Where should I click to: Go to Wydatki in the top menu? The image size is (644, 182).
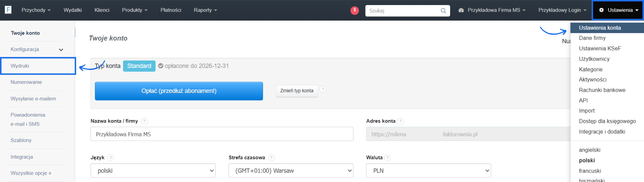pyautogui.click(x=73, y=10)
